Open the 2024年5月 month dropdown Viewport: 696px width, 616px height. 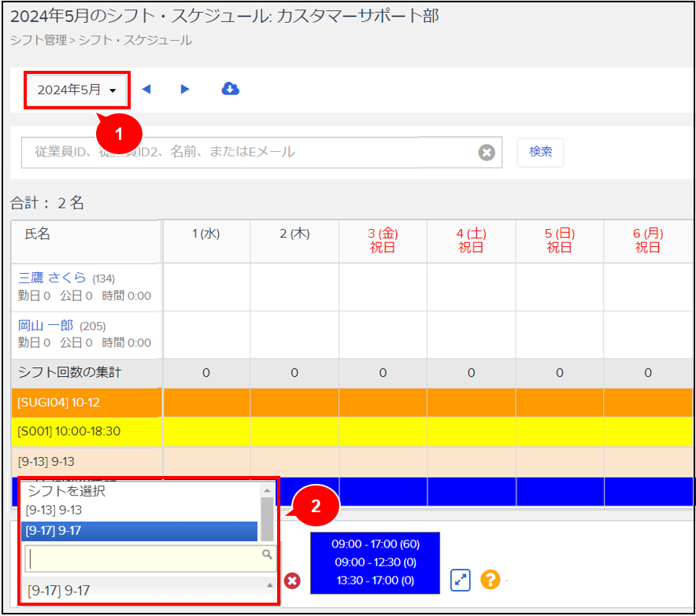(76, 90)
